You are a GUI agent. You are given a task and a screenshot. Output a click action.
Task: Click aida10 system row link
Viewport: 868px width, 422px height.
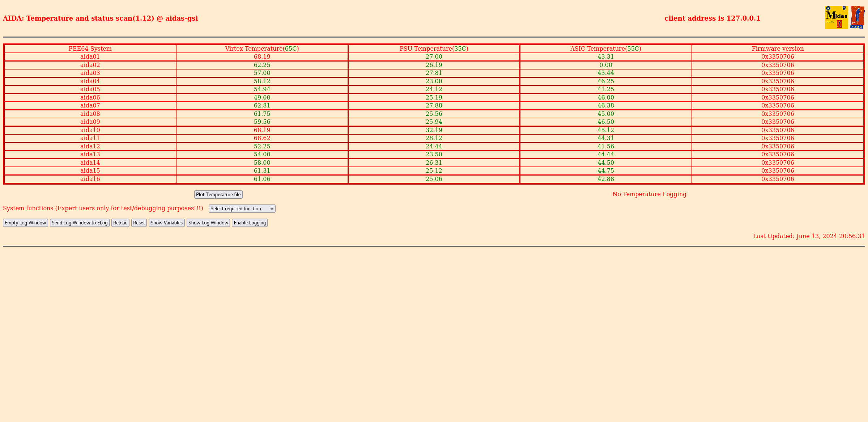pyautogui.click(x=90, y=130)
